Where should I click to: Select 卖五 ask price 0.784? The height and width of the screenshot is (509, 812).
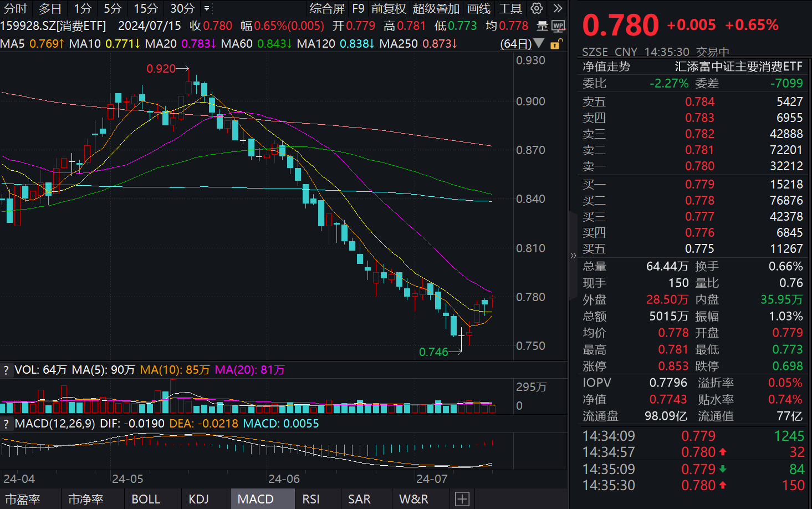click(699, 102)
